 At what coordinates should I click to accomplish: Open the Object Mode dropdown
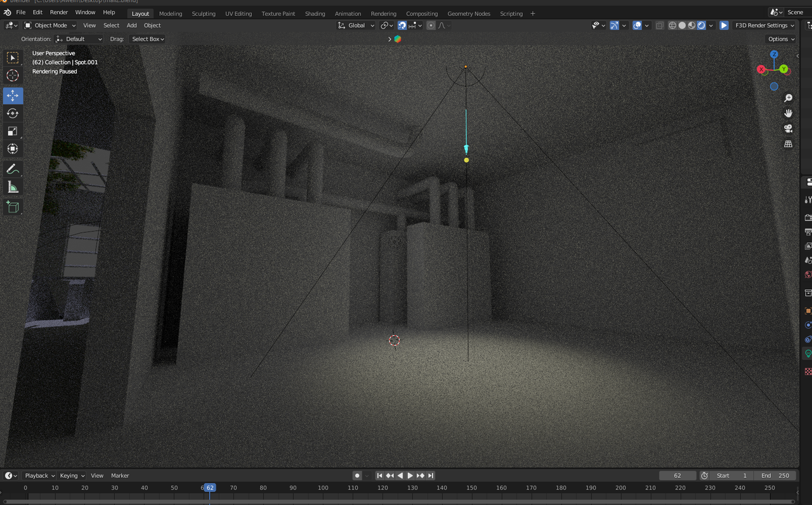[x=50, y=25]
